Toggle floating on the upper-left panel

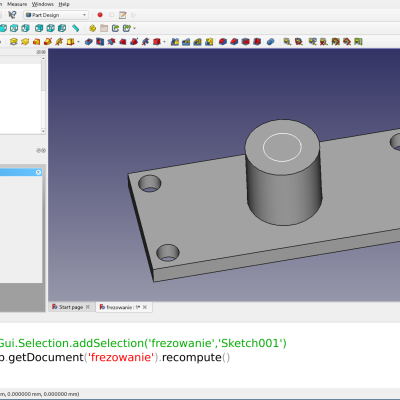[39, 52]
